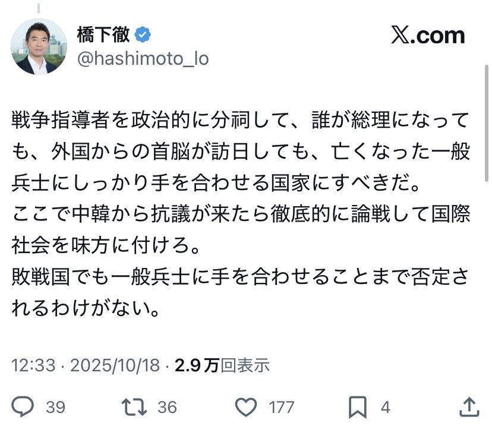Click the display name 橋下徹

pos(102,35)
